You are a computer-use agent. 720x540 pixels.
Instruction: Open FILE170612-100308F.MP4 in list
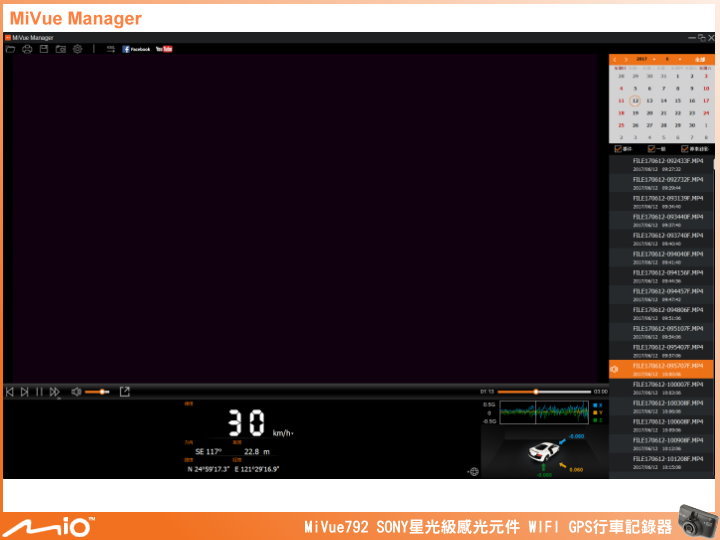point(661,406)
